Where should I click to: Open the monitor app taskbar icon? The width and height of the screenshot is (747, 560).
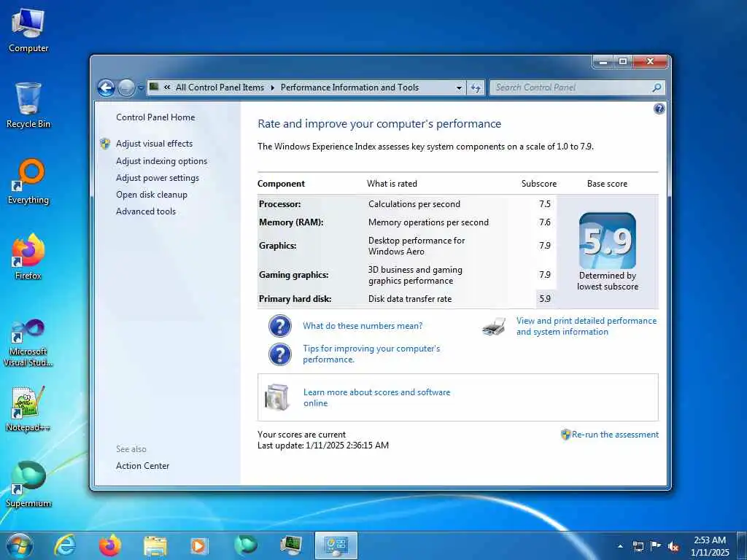[x=290, y=545]
